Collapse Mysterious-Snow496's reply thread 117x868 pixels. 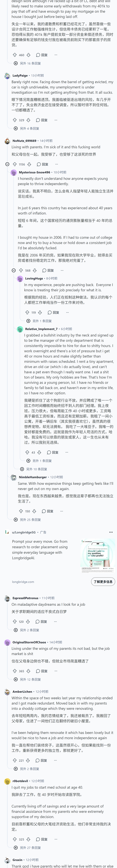14,270
